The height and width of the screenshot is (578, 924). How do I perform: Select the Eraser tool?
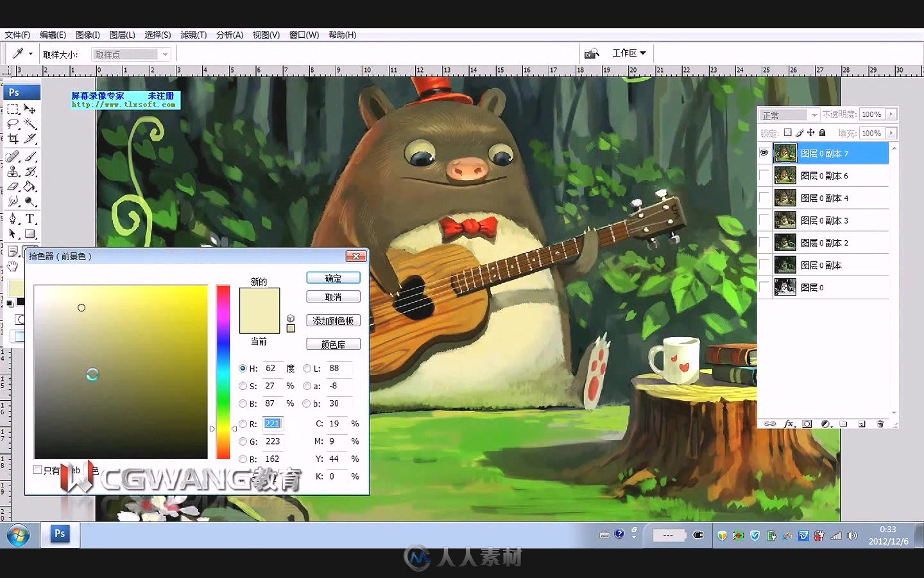[13, 187]
